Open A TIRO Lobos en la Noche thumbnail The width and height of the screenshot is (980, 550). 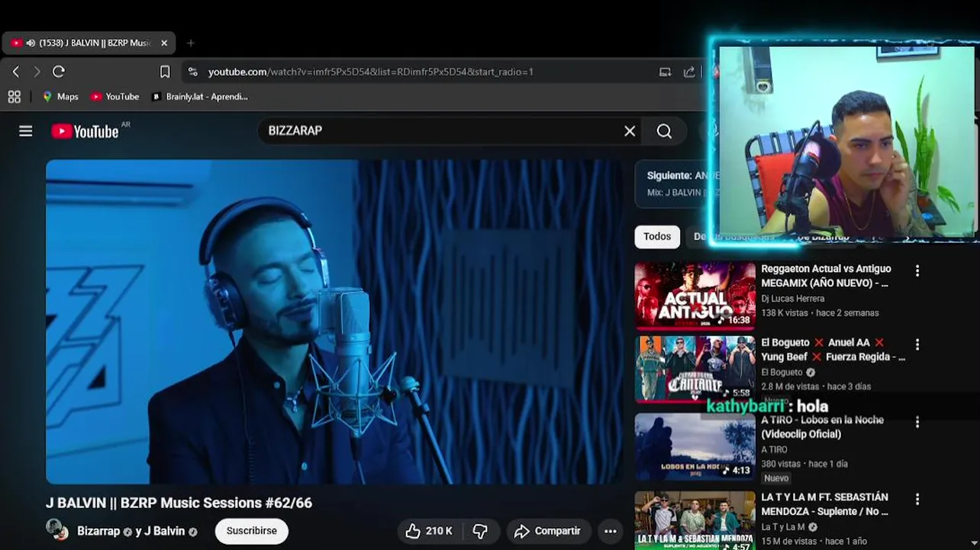pos(695,447)
